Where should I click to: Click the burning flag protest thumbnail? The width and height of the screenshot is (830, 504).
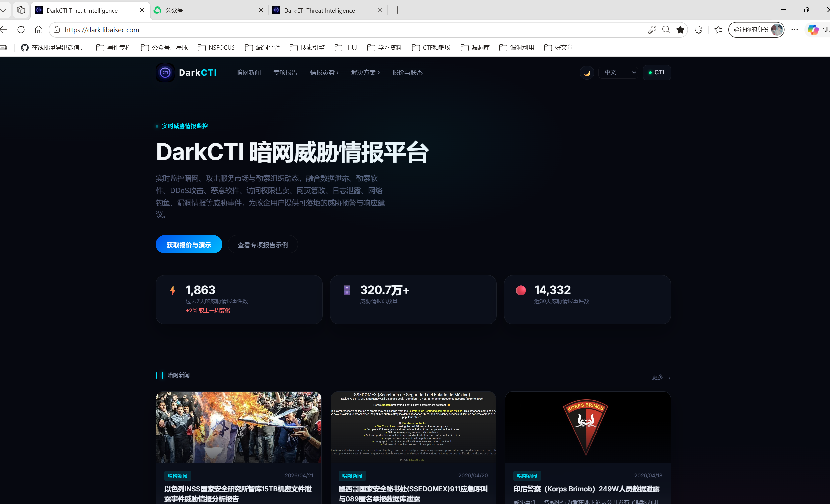(238, 427)
